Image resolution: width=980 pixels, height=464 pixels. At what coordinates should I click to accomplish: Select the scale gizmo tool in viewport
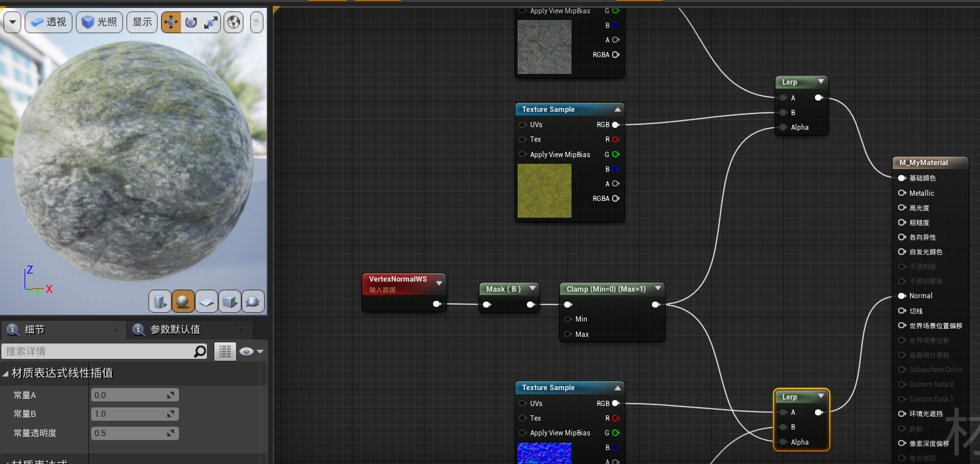point(211,22)
